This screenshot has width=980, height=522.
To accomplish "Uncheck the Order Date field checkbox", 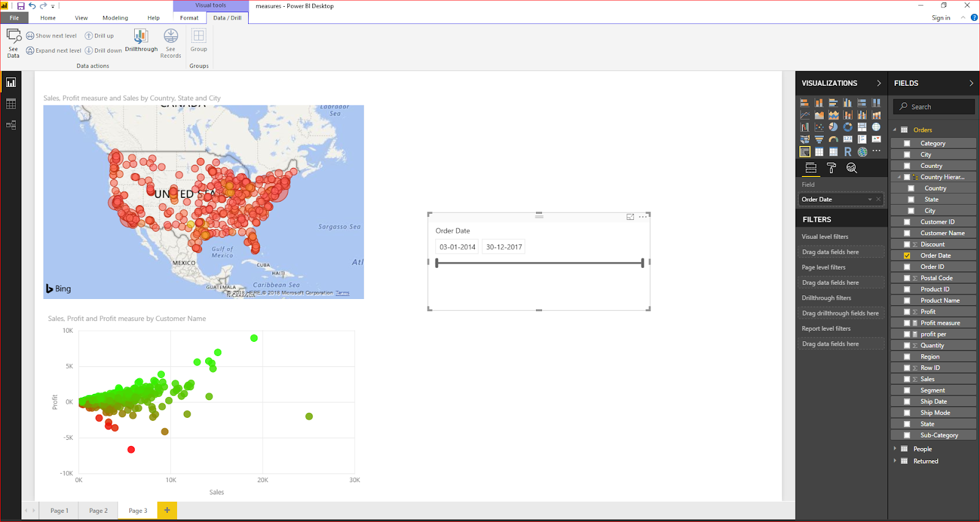I will click(x=907, y=255).
